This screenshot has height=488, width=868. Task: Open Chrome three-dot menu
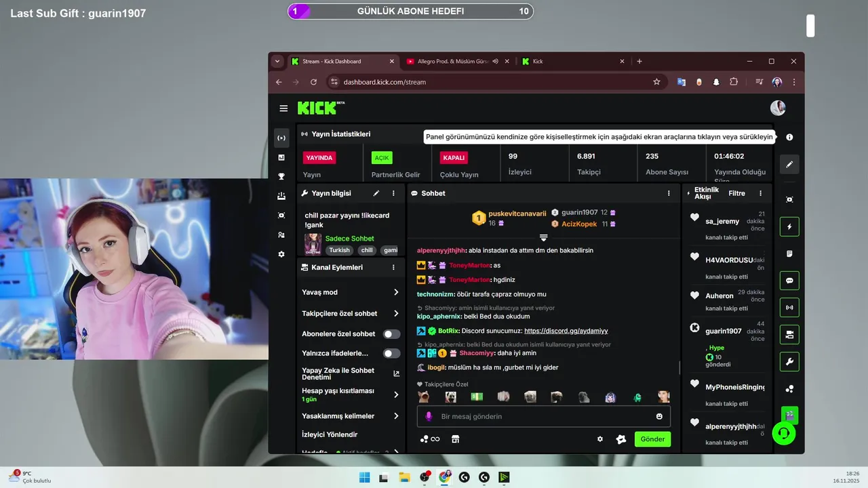794,82
